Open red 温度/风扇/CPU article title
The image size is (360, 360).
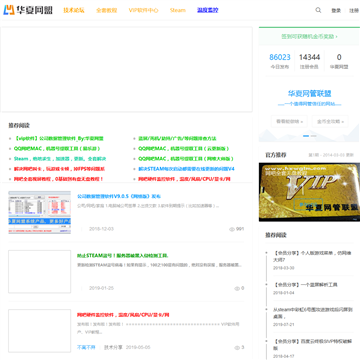point(123,315)
